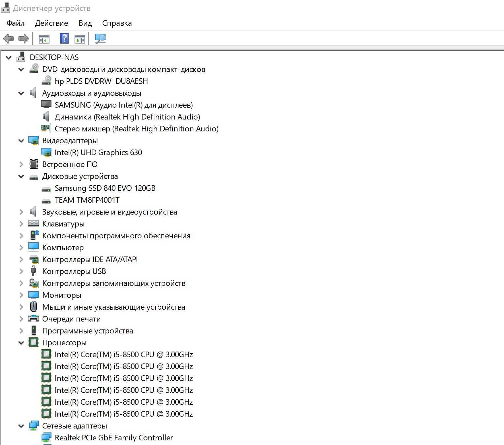
Task: Open the Вид menu
Action: 85,23
